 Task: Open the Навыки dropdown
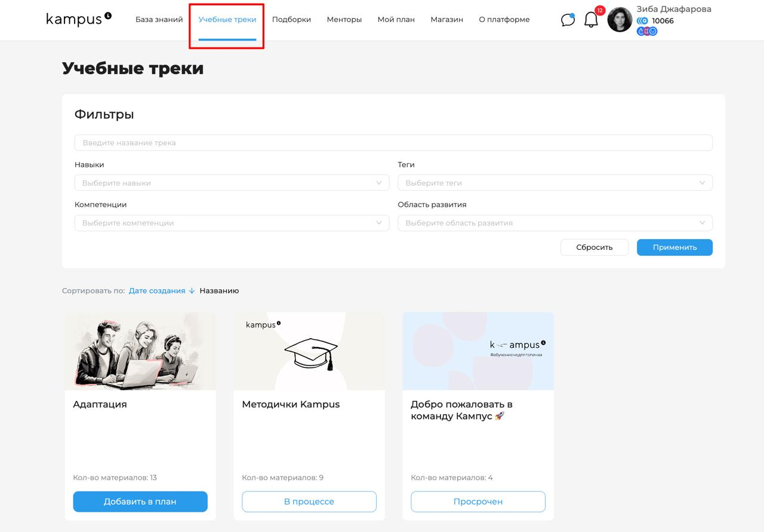pos(232,183)
